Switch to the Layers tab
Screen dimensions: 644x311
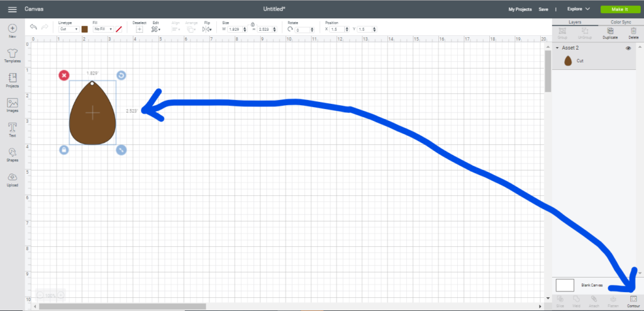coord(575,22)
